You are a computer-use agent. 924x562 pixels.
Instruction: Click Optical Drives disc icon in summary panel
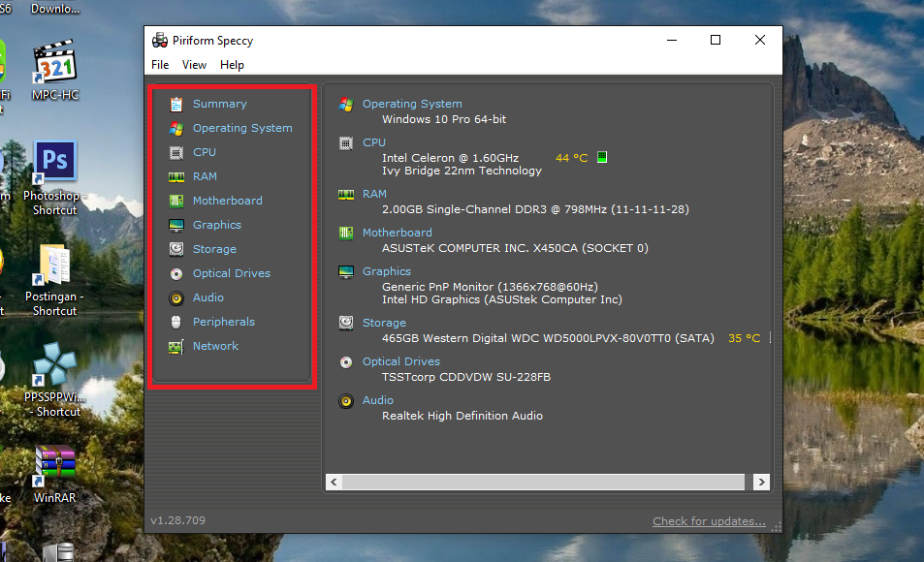click(346, 362)
